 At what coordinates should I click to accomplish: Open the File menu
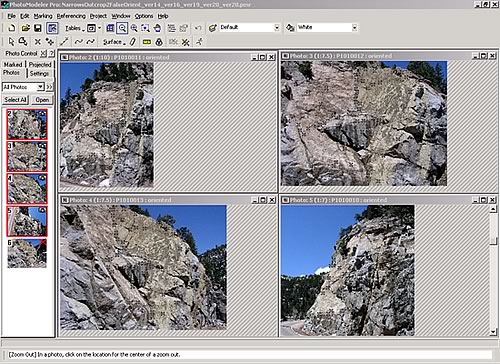(x=11, y=16)
